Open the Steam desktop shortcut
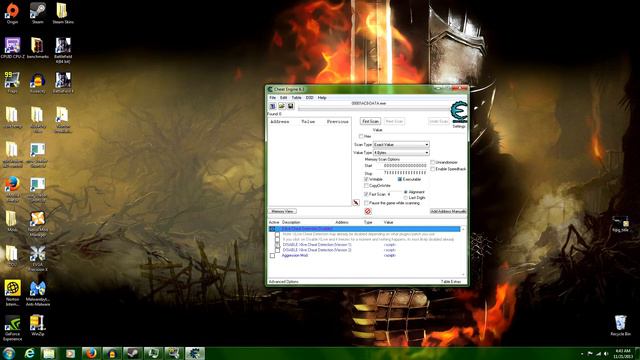This screenshot has height=360, width=640. click(38, 13)
